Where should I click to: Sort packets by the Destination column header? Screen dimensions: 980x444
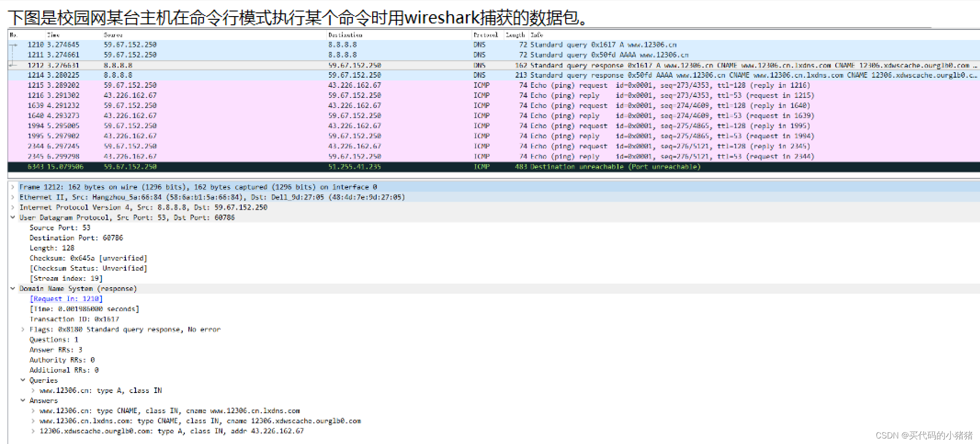point(346,35)
